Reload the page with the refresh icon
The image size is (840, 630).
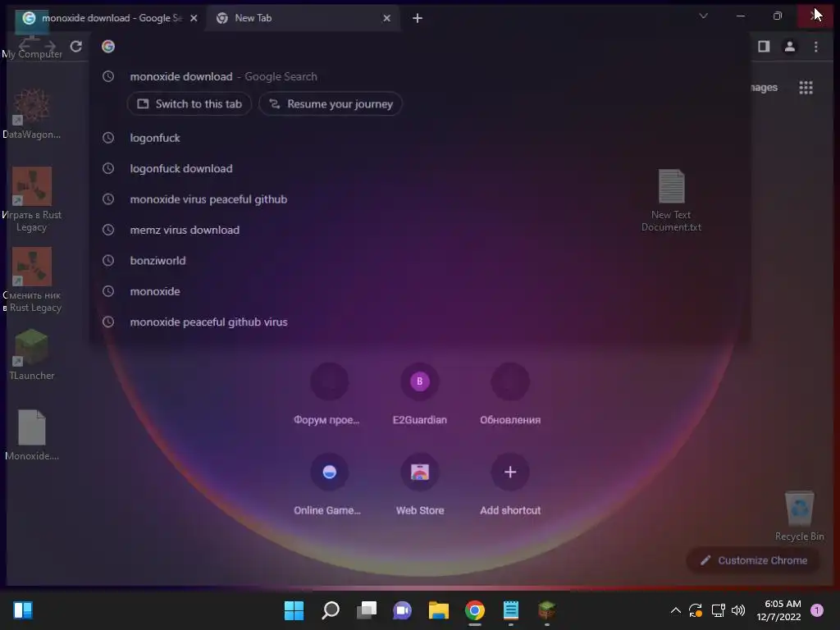pyautogui.click(x=76, y=47)
